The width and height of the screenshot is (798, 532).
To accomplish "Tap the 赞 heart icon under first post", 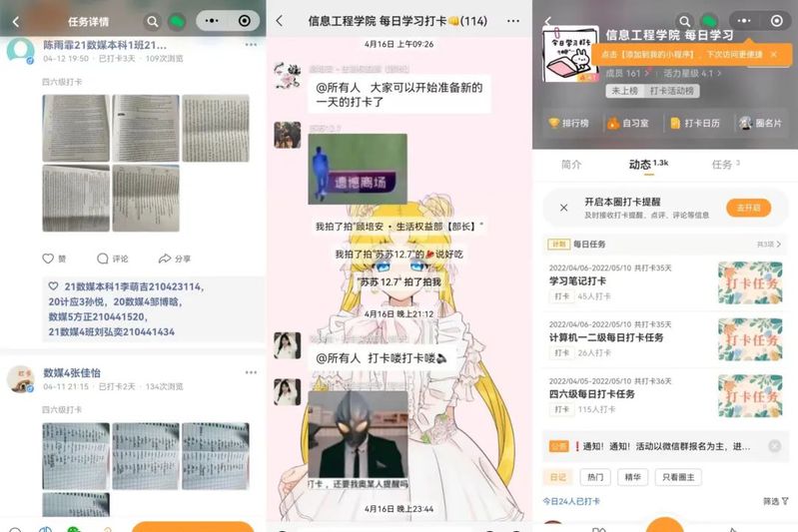I will [48, 259].
